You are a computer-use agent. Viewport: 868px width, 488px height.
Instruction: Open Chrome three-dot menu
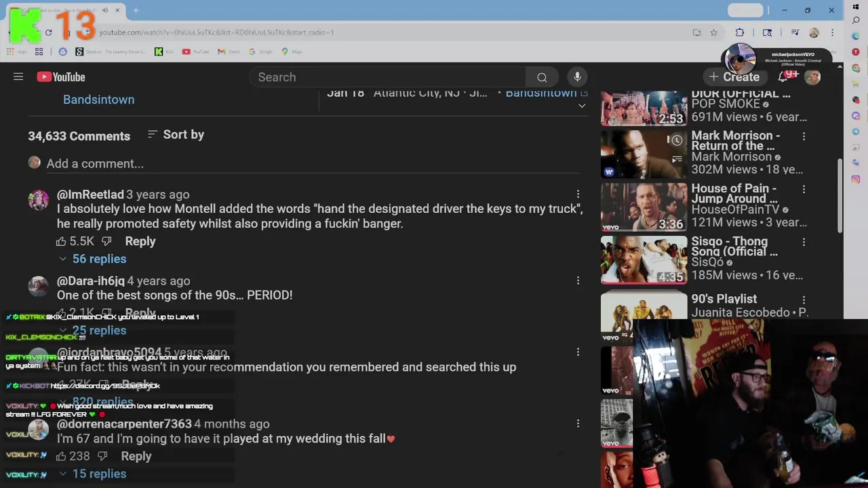pos(832,33)
